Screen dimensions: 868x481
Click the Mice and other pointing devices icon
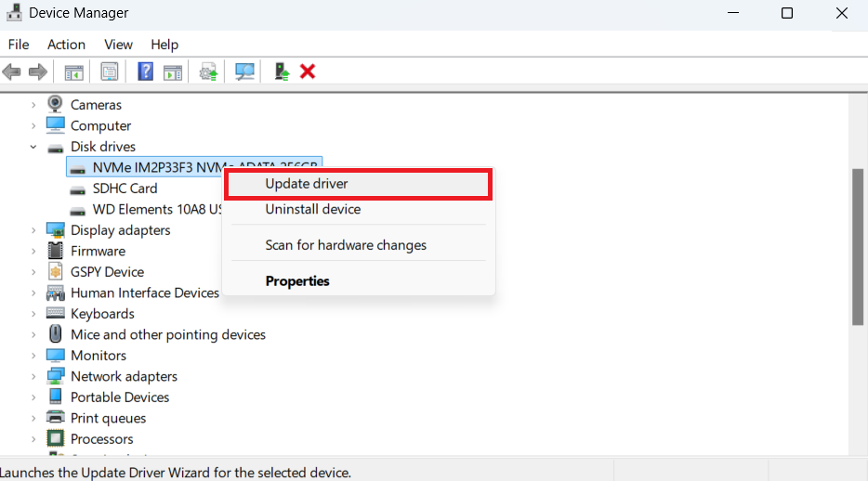tap(56, 334)
